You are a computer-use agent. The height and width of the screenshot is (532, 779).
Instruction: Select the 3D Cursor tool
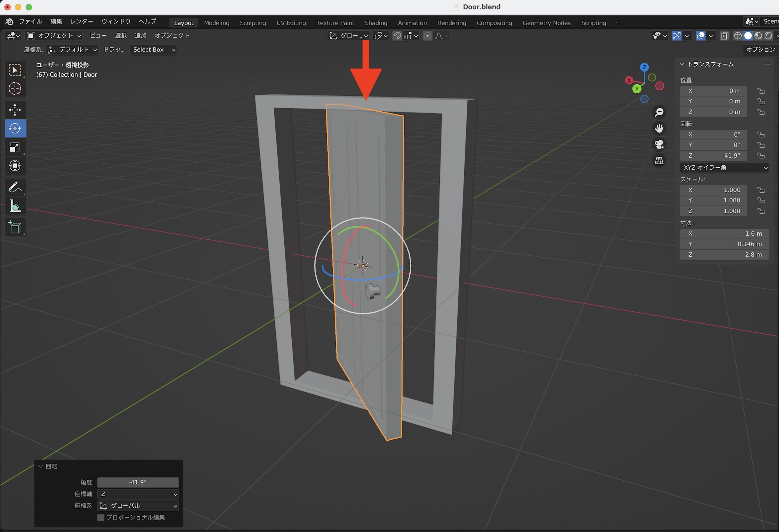15,89
